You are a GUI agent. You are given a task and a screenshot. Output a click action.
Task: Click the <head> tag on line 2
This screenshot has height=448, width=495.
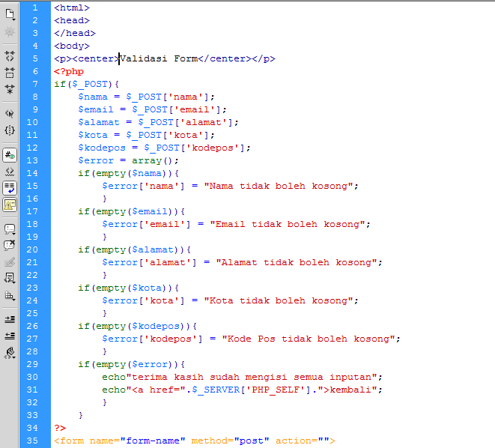tap(72, 20)
